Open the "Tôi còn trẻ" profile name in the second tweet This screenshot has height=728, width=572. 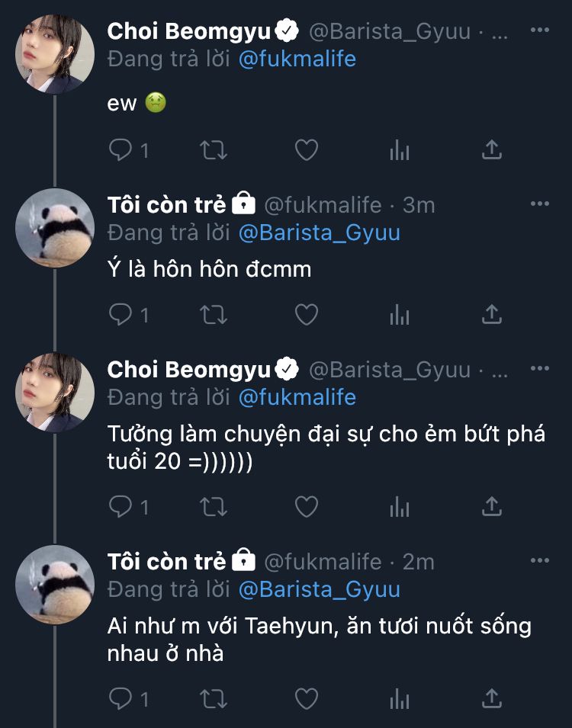pos(166,204)
